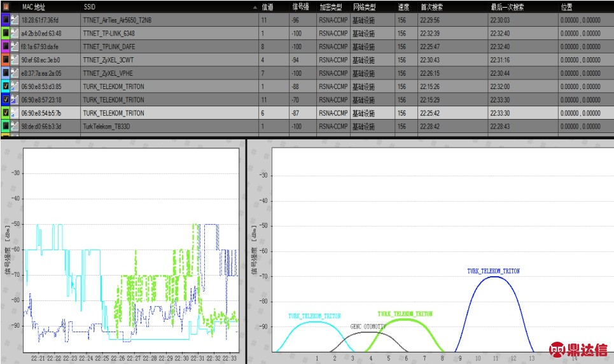Click the -70 signal strength value
614x364 pixels.
(x=295, y=100)
